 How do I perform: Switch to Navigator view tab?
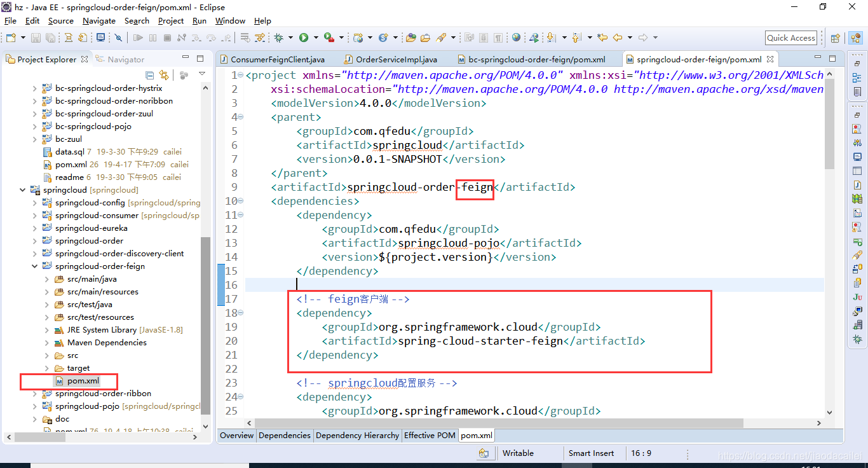120,59
